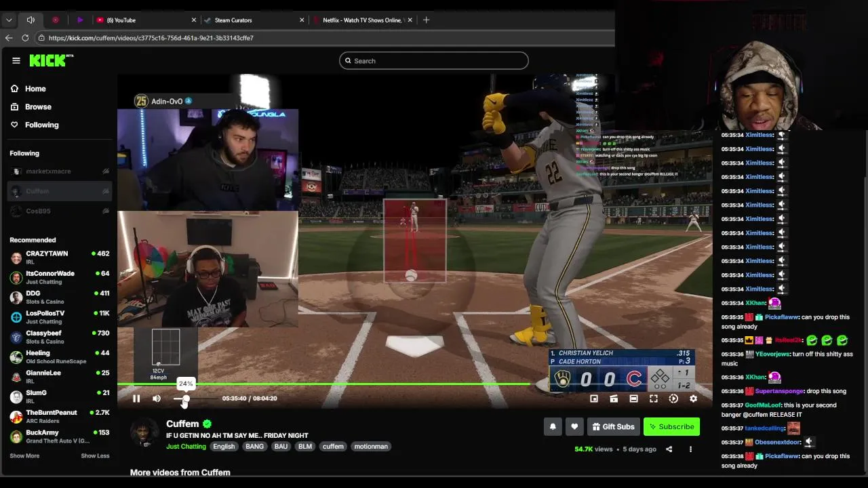This screenshot has width=868, height=488.
Task: Focus the Kick search field
Action: tap(434, 61)
